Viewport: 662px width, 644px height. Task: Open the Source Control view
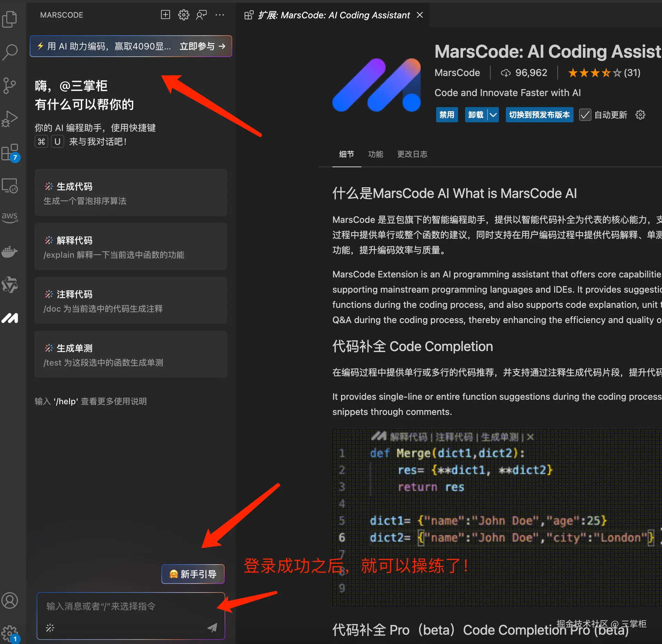pos(10,85)
